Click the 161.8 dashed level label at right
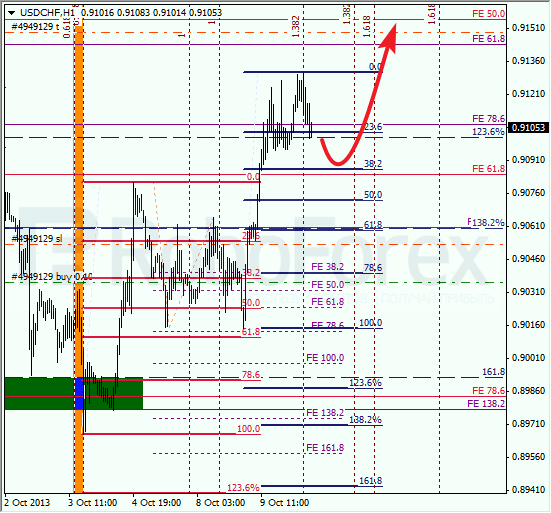Screen dimensions: 551x513 pyautogui.click(x=493, y=372)
